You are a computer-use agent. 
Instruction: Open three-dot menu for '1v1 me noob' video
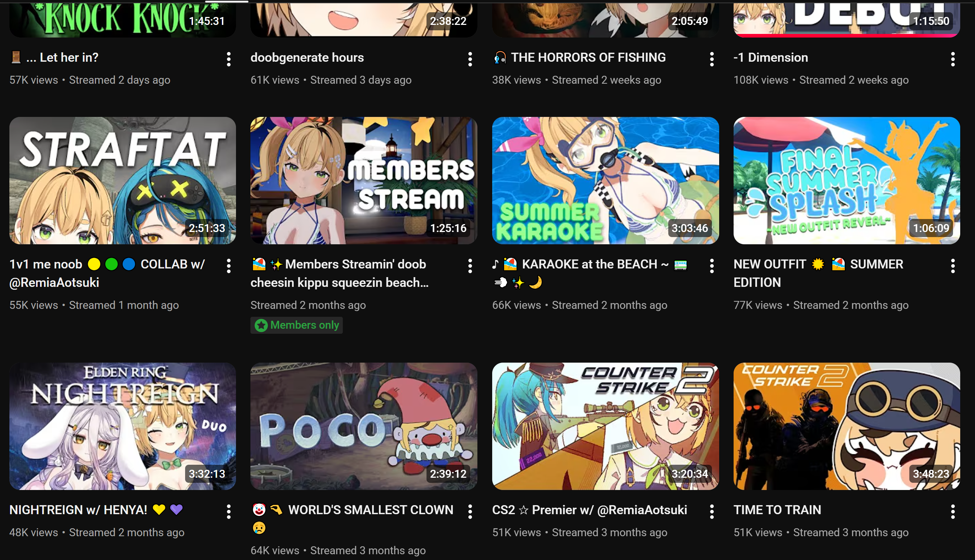pos(229,266)
